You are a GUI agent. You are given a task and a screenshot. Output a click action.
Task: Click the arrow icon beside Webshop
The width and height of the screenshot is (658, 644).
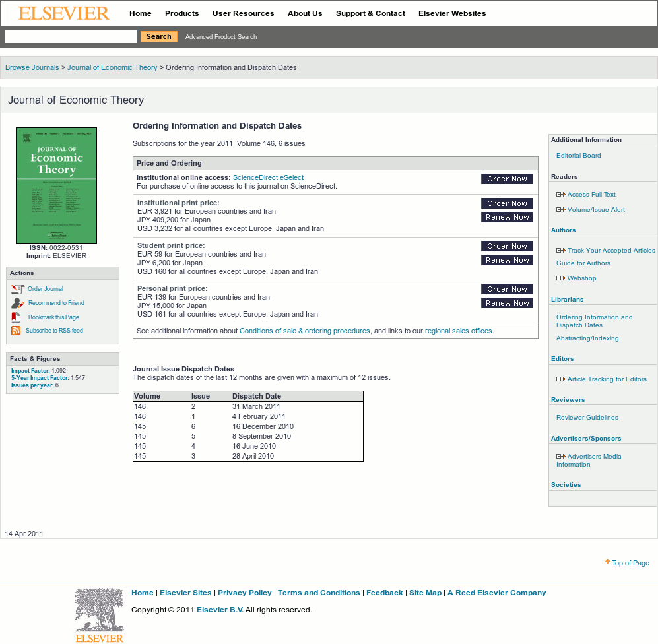click(x=560, y=278)
